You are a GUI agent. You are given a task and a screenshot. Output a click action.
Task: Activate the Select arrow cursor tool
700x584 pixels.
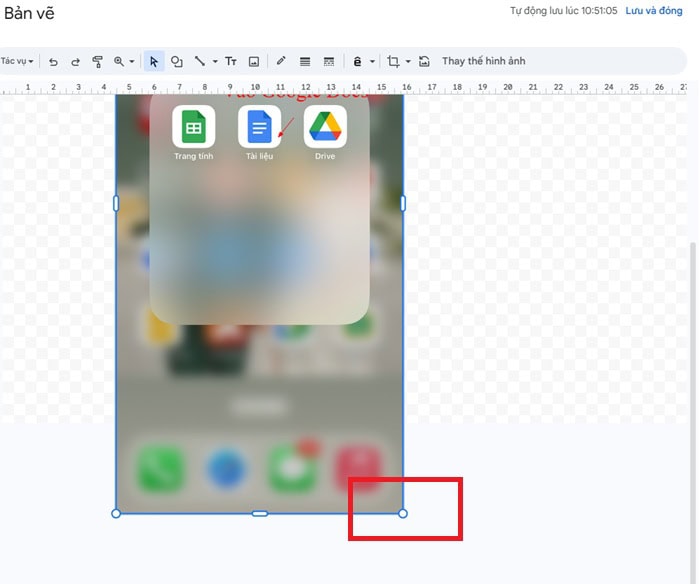click(154, 61)
